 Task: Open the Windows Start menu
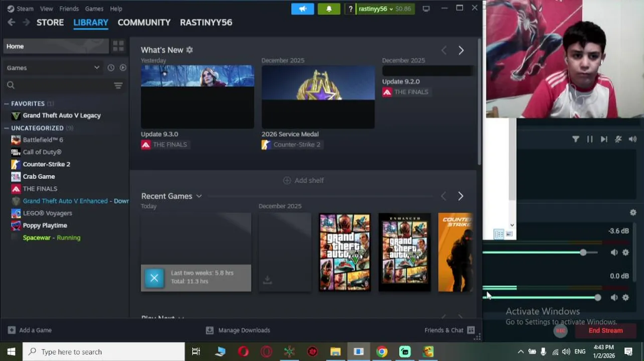[11, 351]
